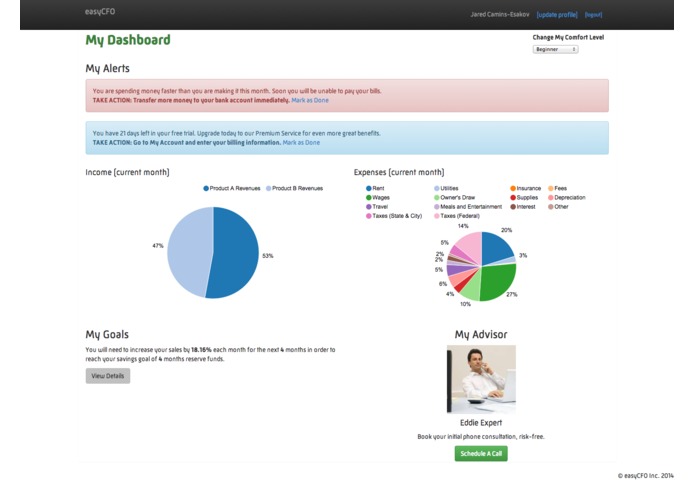
Task: Click Product A Revenues legend dot
Action: [206, 188]
